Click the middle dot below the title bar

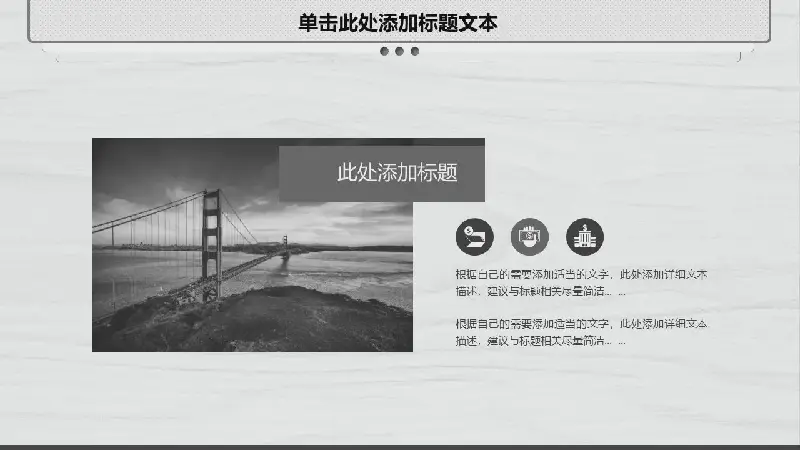coord(399,51)
